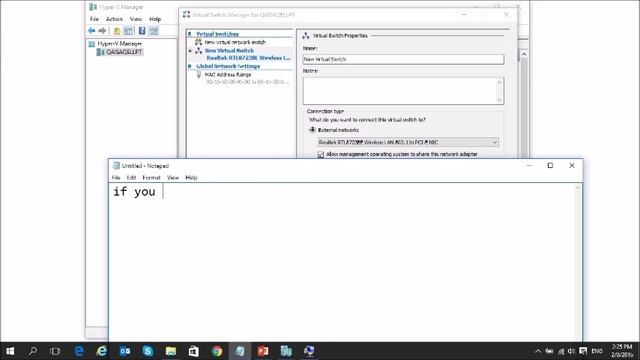Screen dimensions: 640x360
Task: Select New Virtual Switch entry
Action: pyautogui.click(x=229, y=51)
